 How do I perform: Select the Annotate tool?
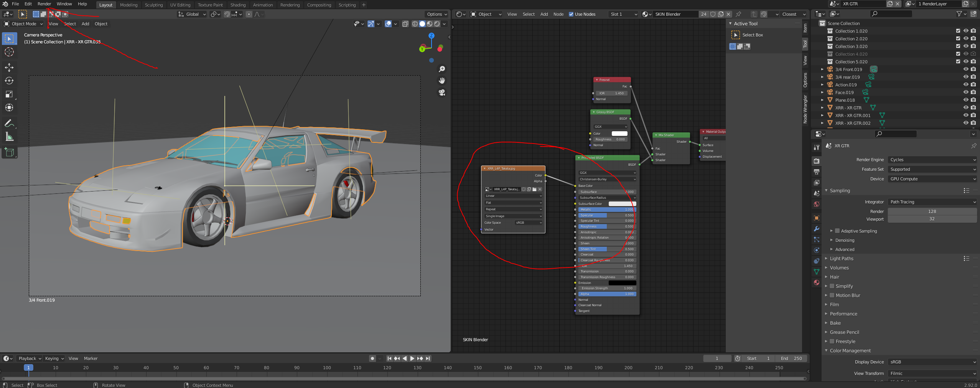click(x=9, y=124)
